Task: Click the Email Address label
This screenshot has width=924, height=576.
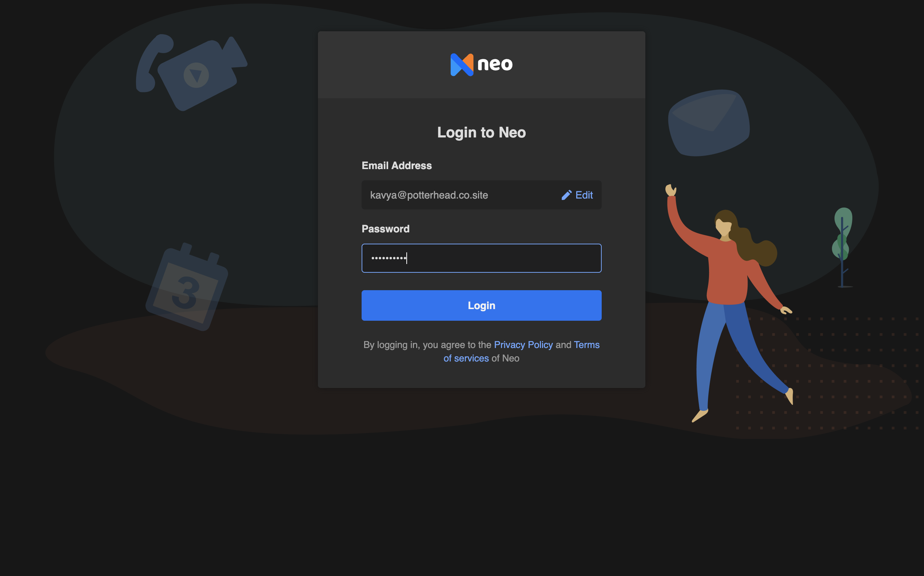Action: [397, 165]
